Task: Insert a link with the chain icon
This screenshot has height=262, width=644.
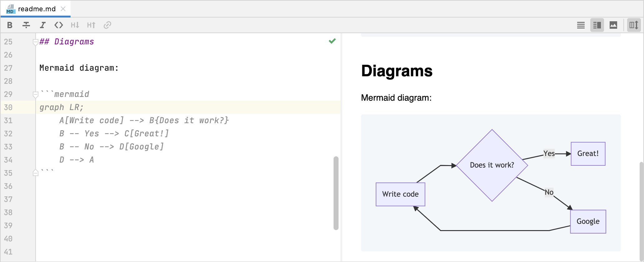Action: 107,25
